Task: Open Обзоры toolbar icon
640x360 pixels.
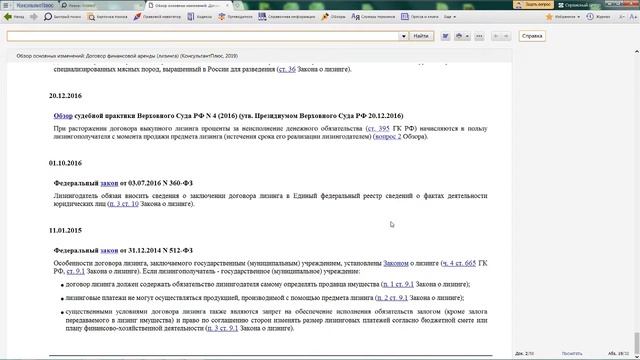Action: pos(325,17)
